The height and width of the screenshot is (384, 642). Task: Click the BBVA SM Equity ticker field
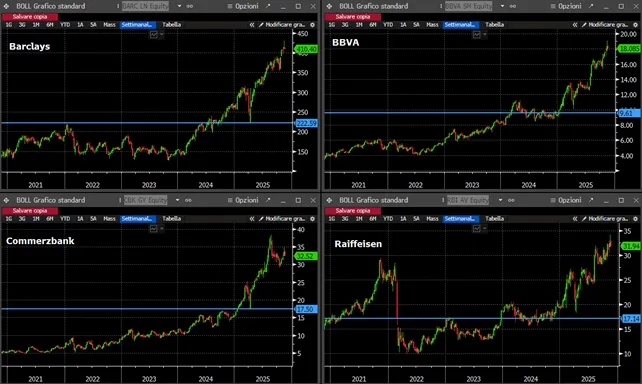[x=468, y=6]
